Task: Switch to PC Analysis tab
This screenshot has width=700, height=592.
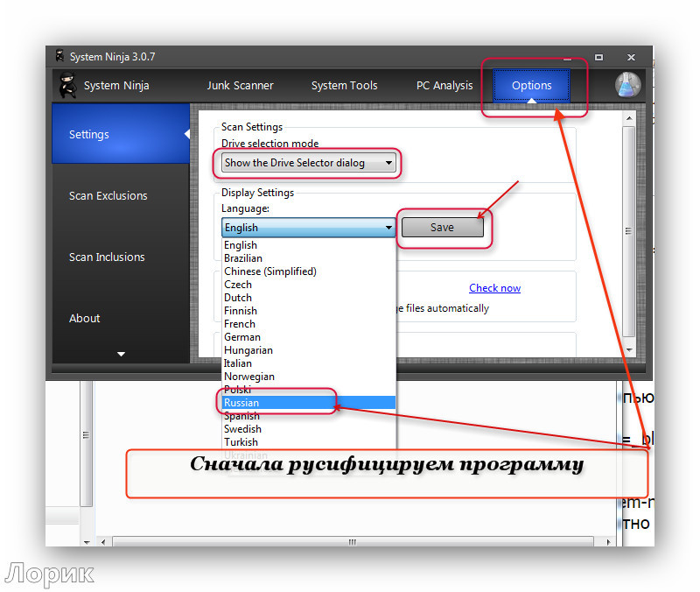Action: pos(444,85)
